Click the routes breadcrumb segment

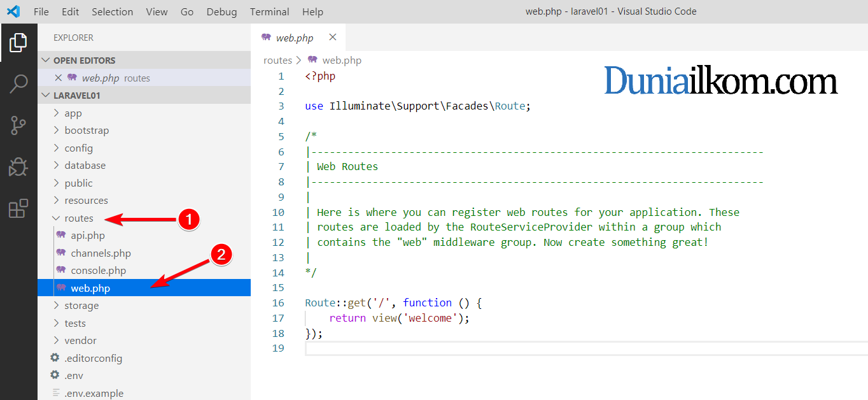point(277,60)
